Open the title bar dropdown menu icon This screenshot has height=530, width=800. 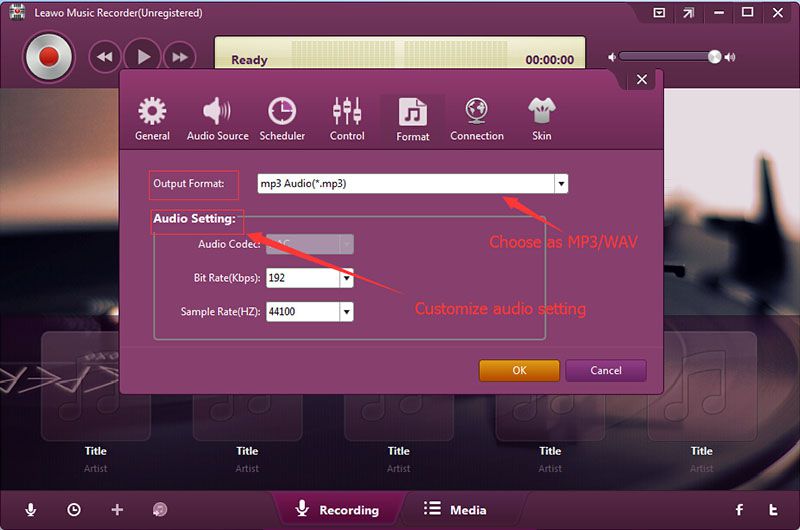coord(659,13)
